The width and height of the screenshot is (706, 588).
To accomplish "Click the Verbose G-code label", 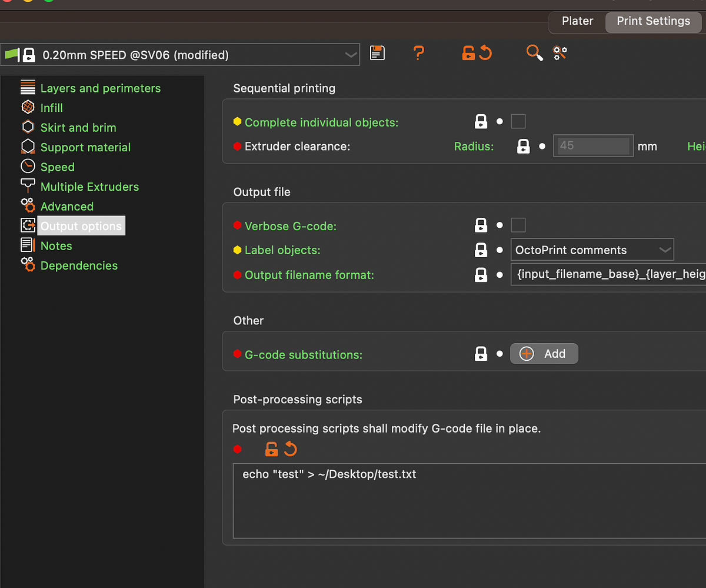I will tap(291, 226).
